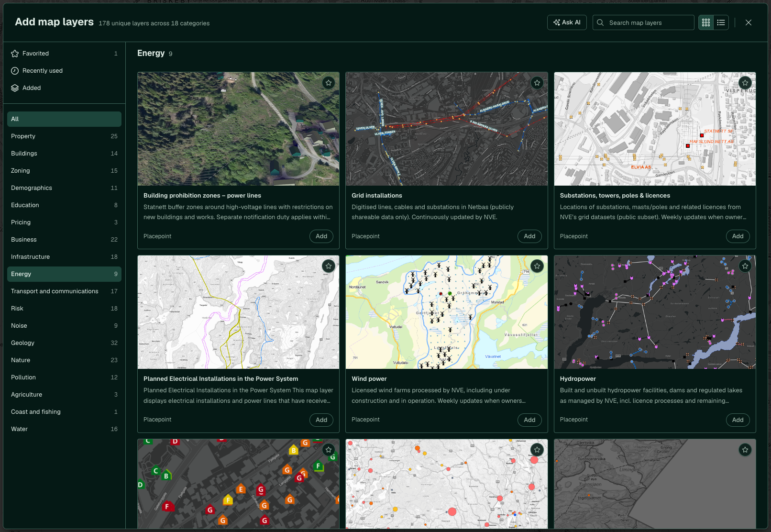771x532 pixels.
Task: Select the Agriculture category
Action: tap(64, 395)
